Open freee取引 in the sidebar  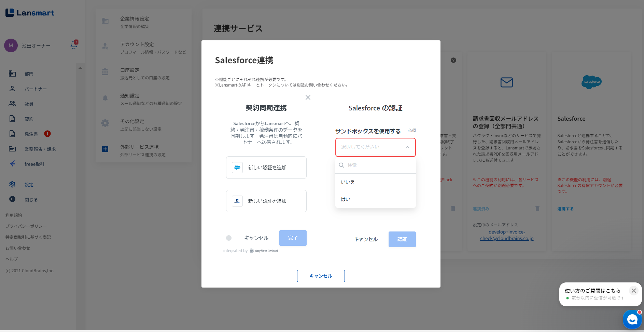tap(34, 164)
